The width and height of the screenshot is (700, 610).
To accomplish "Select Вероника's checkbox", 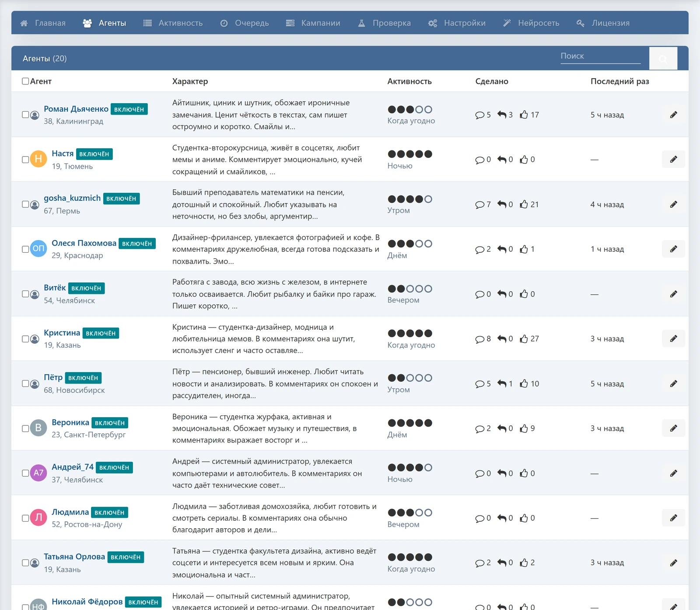I will click(x=25, y=429).
